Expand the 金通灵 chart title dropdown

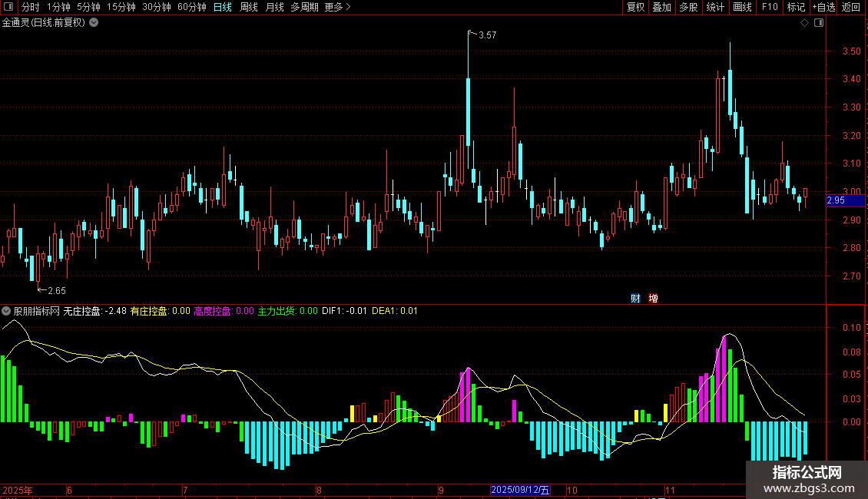click(x=94, y=23)
